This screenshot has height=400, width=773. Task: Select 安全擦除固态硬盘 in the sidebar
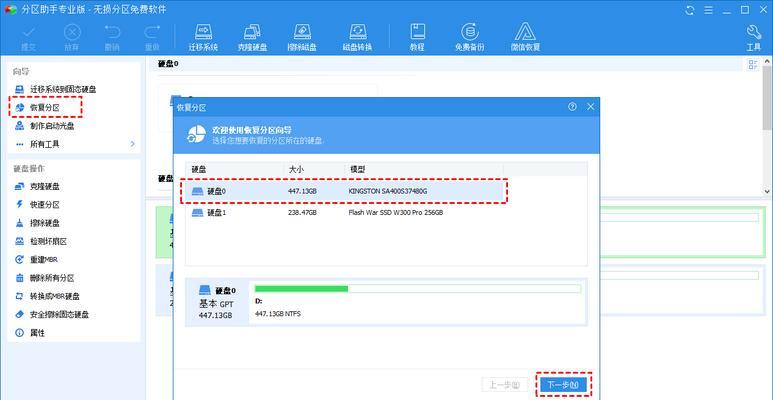51,314
